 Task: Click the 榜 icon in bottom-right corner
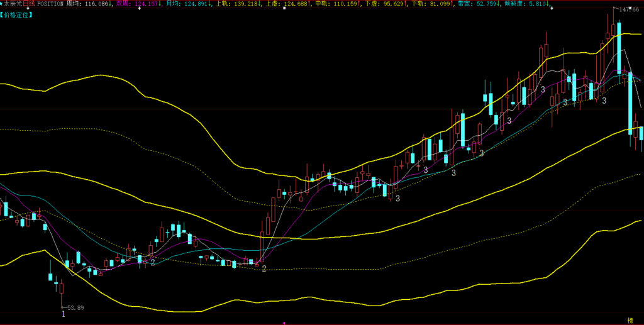(631, 320)
